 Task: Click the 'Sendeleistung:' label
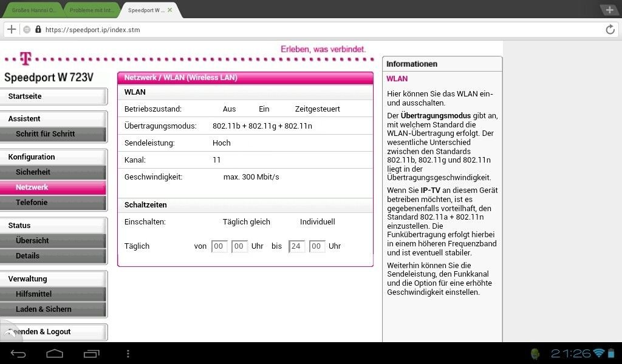point(149,143)
